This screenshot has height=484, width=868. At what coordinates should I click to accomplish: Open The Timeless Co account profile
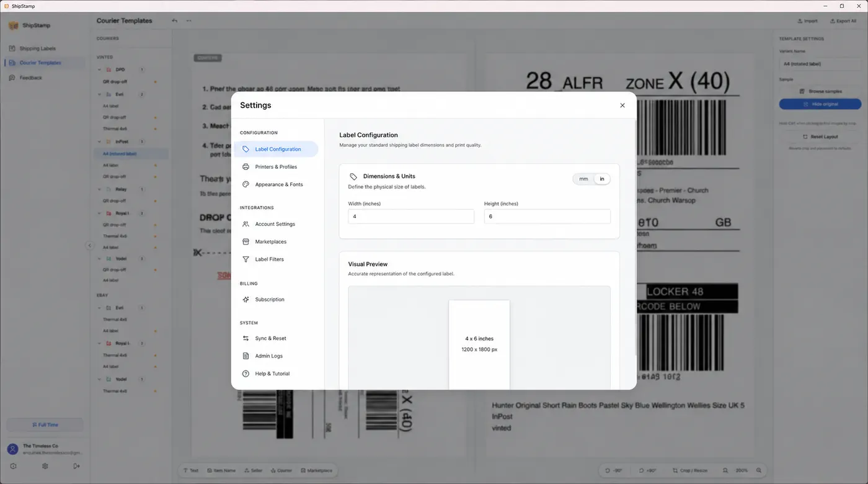pyautogui.click(x=43, y=449)
